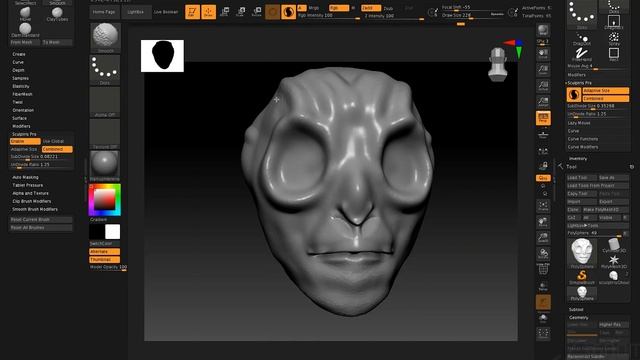Adjust the Draw Size slider
Screen dimensions: 640x360
click(x=473, y=16)
